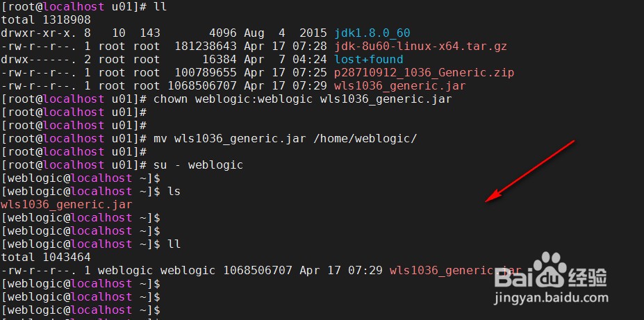Select the jdk1.8.0_60 directory name

coord(372,33)
